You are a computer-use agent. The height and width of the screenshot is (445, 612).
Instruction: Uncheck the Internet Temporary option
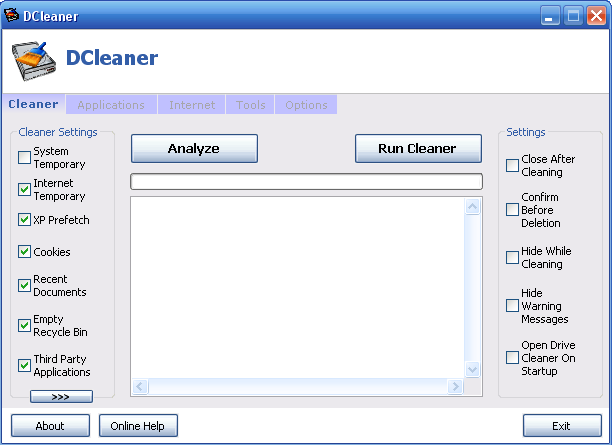(25, 189)
